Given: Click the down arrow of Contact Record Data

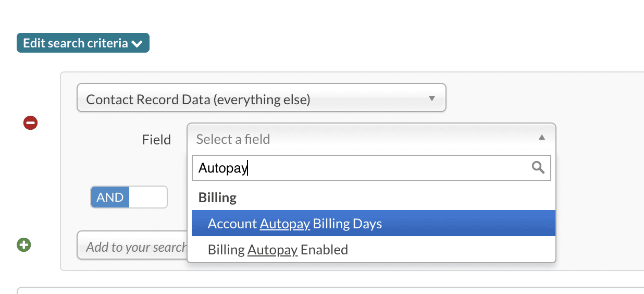Looking at the screenshot, I should coord(431,99).
